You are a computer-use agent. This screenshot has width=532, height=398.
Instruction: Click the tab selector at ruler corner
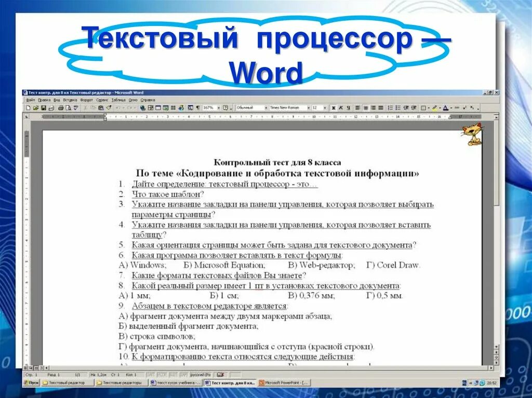[27, 117]
